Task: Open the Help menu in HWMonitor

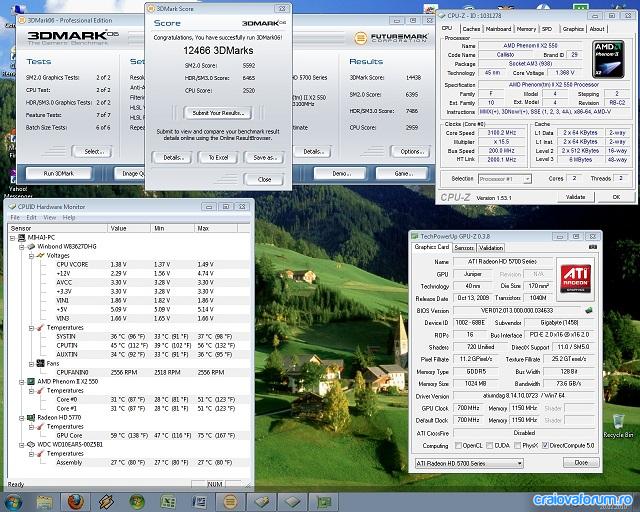Action: (x=69, y=218)
